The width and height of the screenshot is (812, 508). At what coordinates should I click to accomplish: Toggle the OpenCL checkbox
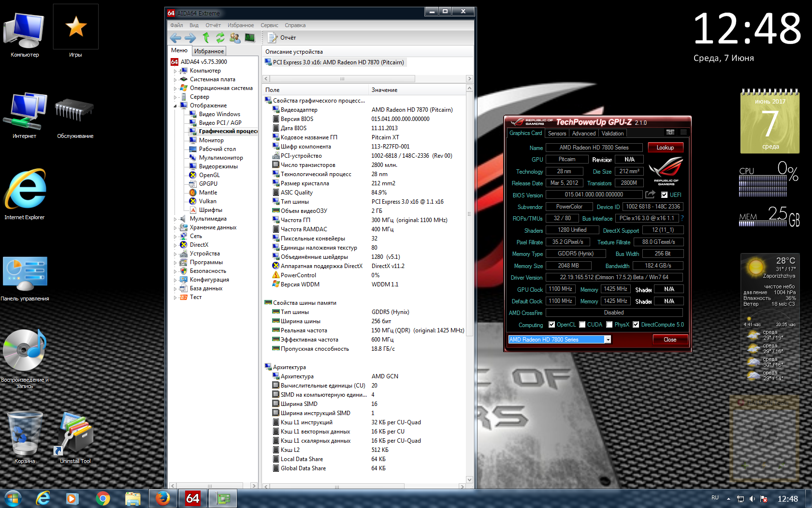tap(551, 325)
